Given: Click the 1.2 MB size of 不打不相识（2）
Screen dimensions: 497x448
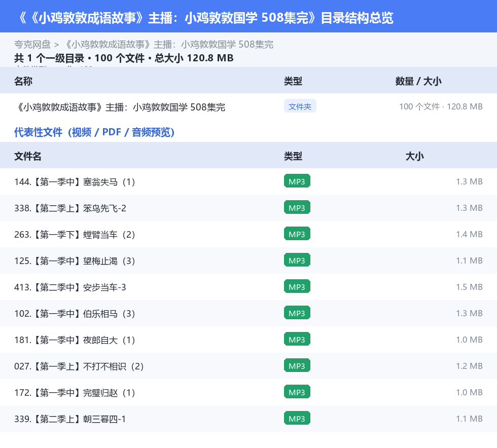Looking at the screenshot, I should point(469,366).
